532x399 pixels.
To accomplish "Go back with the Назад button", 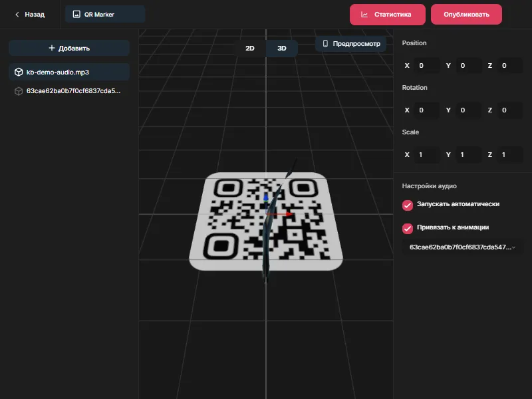I will (x=30, y=14).
